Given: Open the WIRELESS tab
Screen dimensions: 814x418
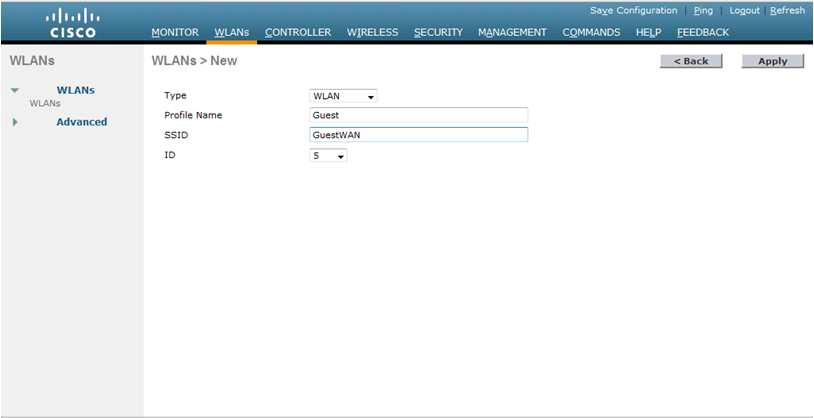Looking at the screenshot, I should [x=372, y=32].
